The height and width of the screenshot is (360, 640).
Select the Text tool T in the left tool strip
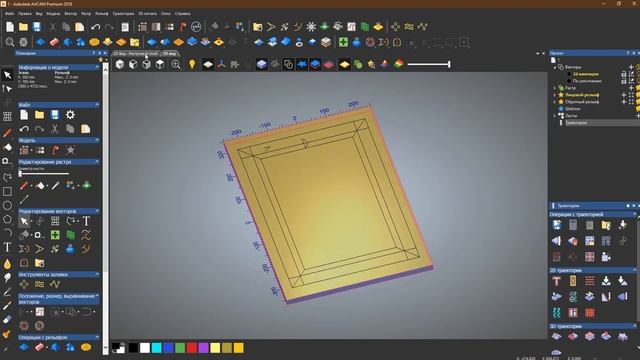[x=7, y=247]
